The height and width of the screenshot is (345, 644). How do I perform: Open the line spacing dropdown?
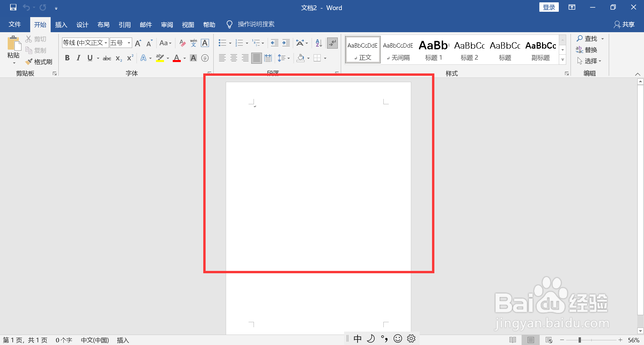[284, 58]
